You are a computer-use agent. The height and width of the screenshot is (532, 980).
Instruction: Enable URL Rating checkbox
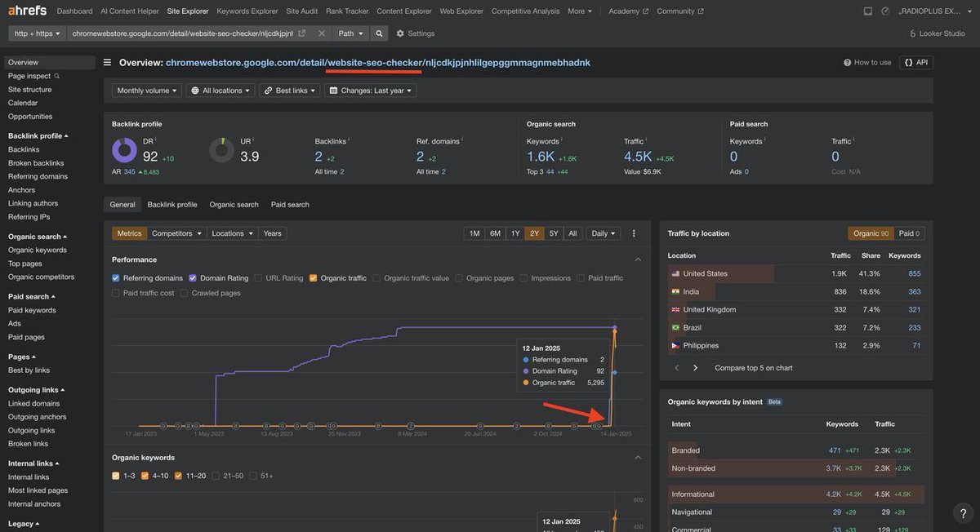(258, 278)
